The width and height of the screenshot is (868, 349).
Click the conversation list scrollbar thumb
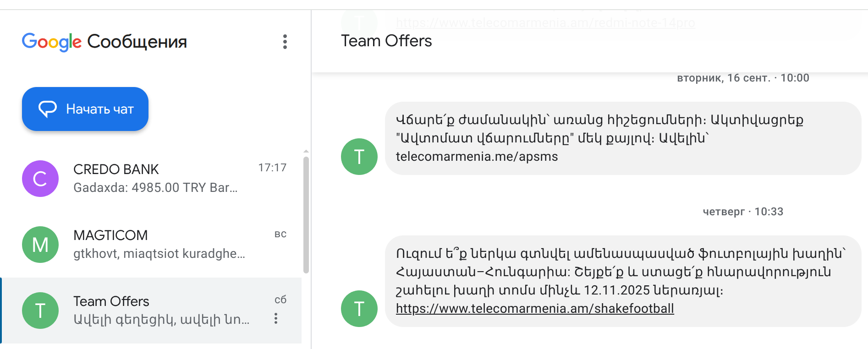tap(306, 214)
